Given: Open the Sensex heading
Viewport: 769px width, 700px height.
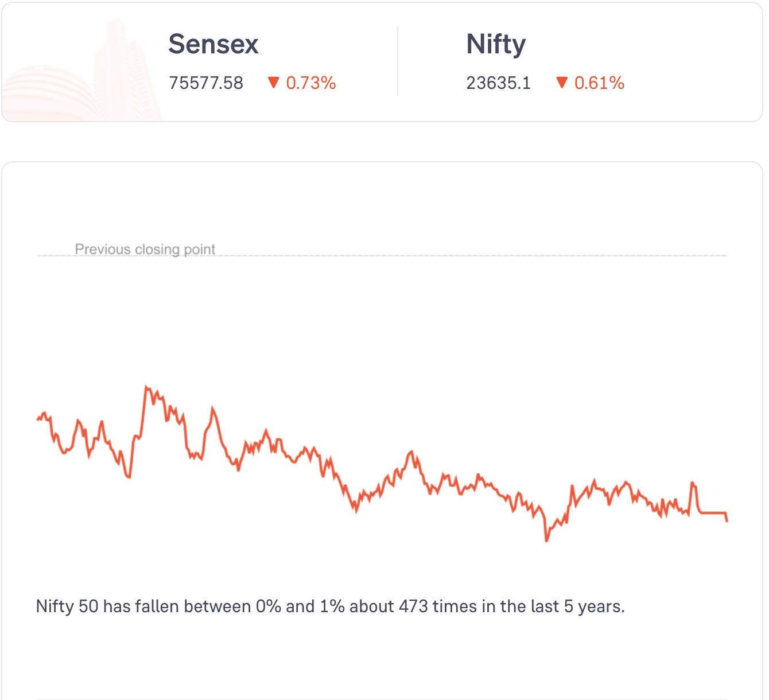Looking at the screenshot, I should [213, 44].
